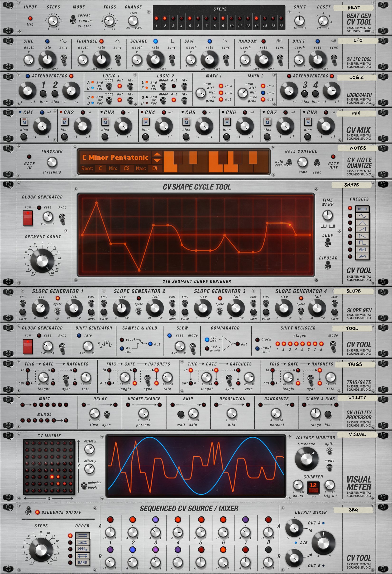Select the noise waveform shape preset
Image resolution: width=392 pixels, height=574 pixels.
(362, 256)
